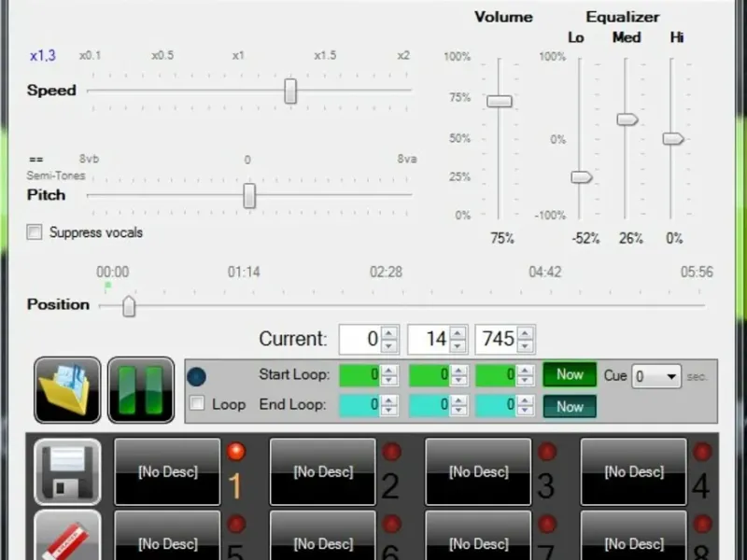Save presets using the floppy disk icon

tap(67, 471)
